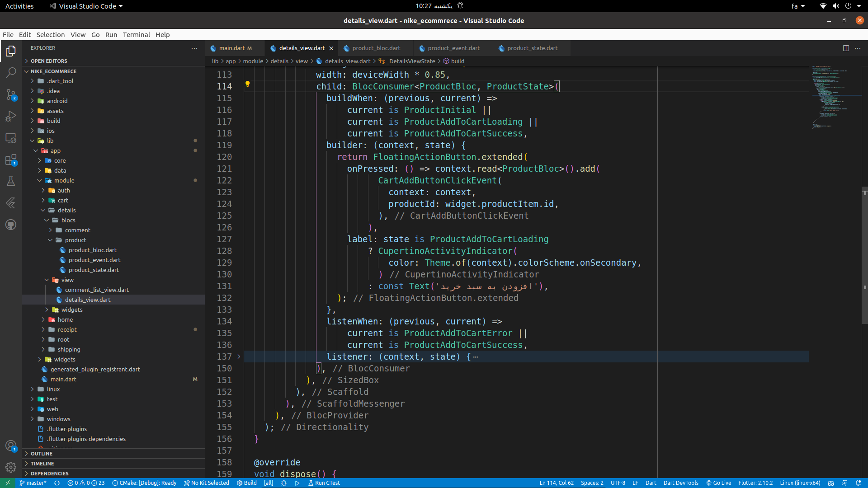868x488 pixels.
Task: Switch to product_state.dart tab
Action: 532,48
